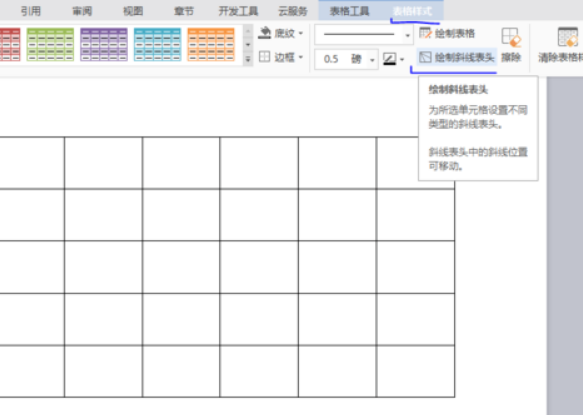Open the line style dropdown
The image size is (583, 415).
pyautogui.click(x=408, y=35)
